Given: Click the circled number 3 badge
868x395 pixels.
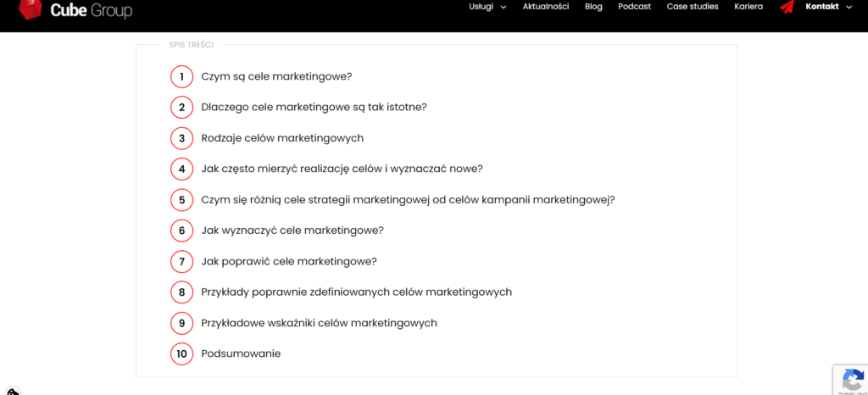Looking at the screenshot, I should [x=181, y=138].
